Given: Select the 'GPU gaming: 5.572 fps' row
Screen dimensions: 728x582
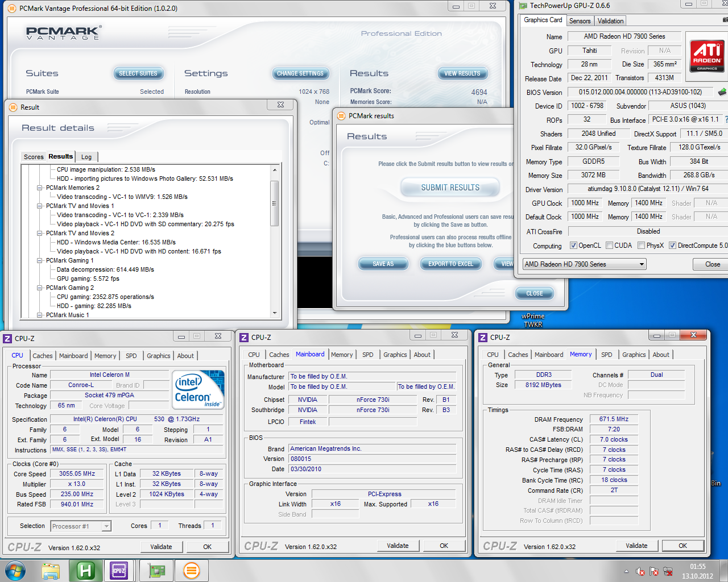Looking at the screenshot, I should pyautogui.click(x=88, y=278).
